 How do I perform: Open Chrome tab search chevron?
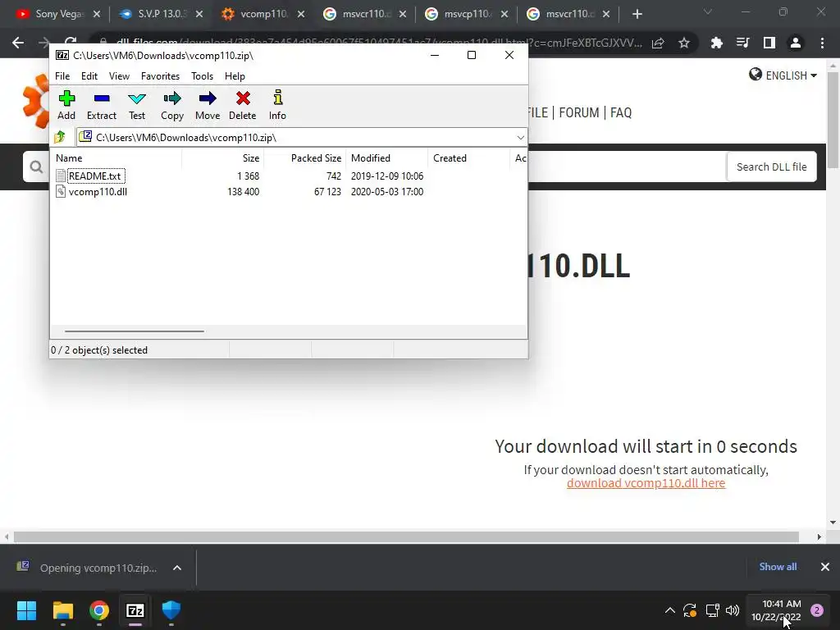coord(708,12)
